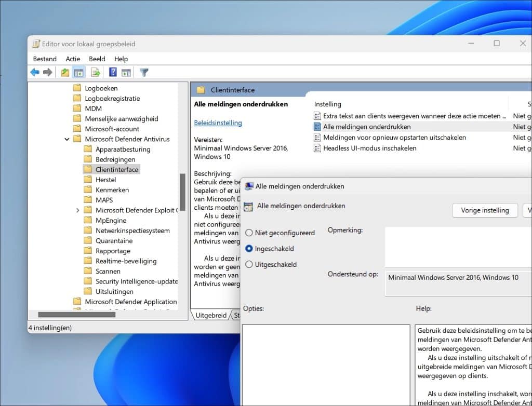532x406 pixels.
Task: Click the Export list toolbar icon
Action: coord(96,72)
